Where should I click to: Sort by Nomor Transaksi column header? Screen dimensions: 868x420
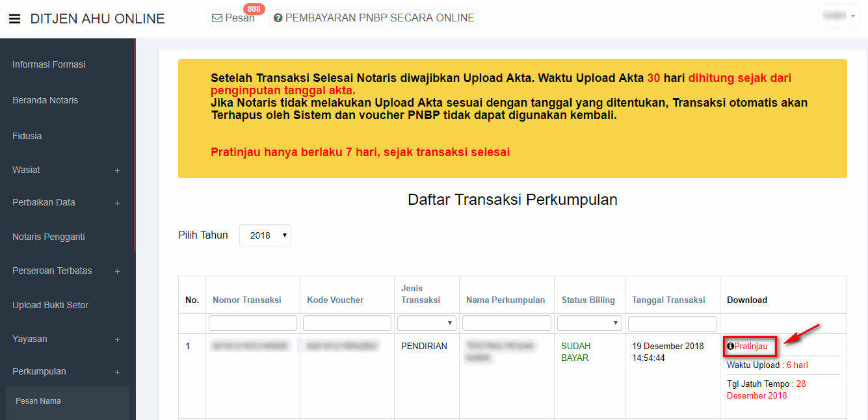(x=246, y=300)
